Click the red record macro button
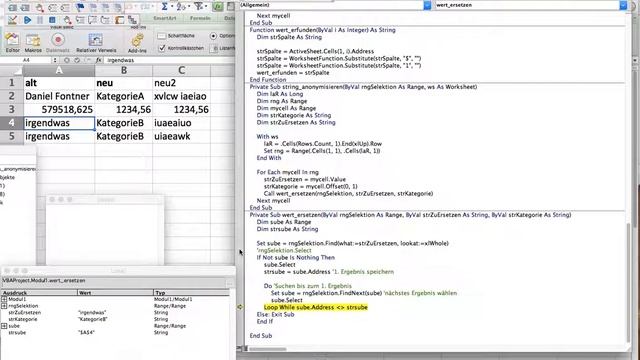640x360 pixels. (x=58, y=40)
